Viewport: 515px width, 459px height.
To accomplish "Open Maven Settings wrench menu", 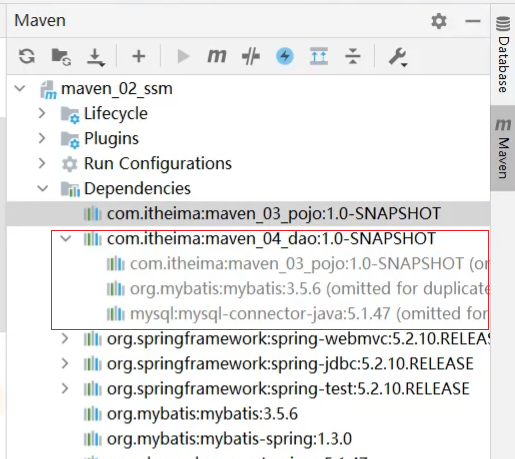I will coord(398,57).
